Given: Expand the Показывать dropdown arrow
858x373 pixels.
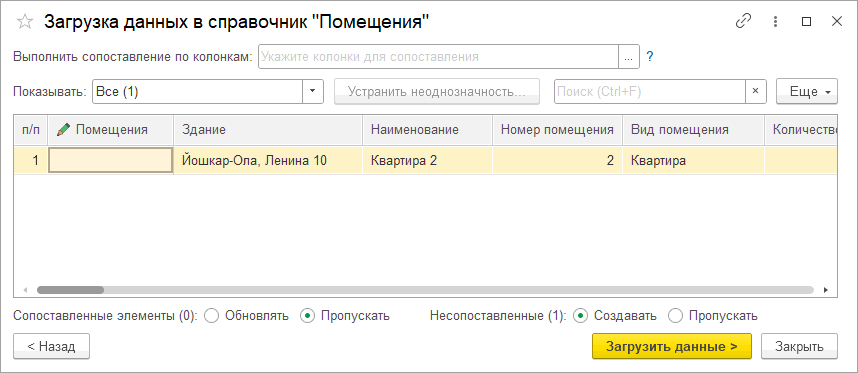Looking at the screenshot, I should point(313,91).
